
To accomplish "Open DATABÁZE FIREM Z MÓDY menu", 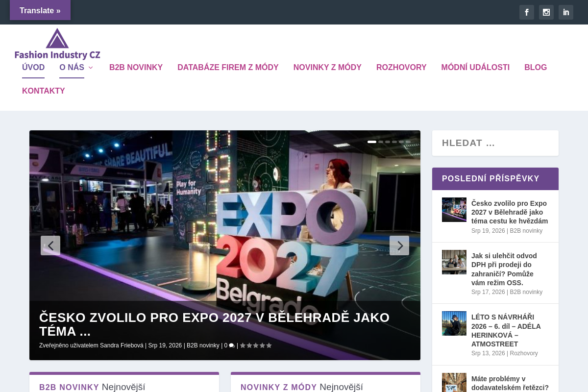I will [228, 68].
